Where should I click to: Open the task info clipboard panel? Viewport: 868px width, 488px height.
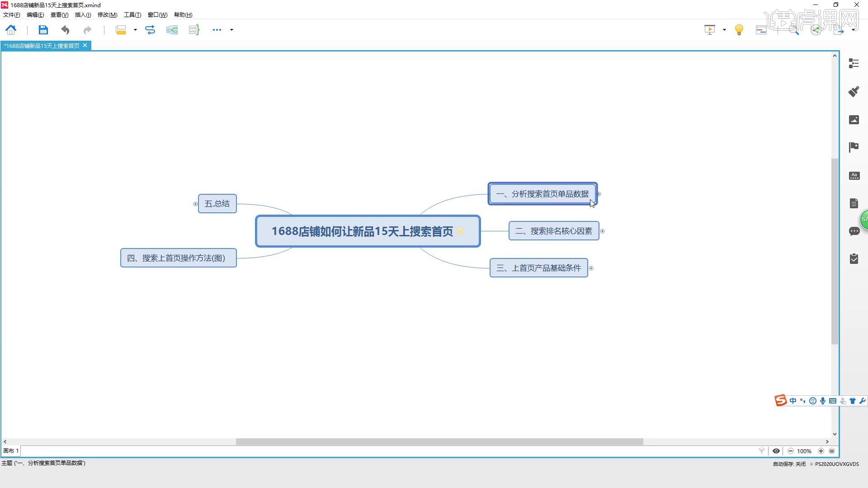[x=854, y=258]
